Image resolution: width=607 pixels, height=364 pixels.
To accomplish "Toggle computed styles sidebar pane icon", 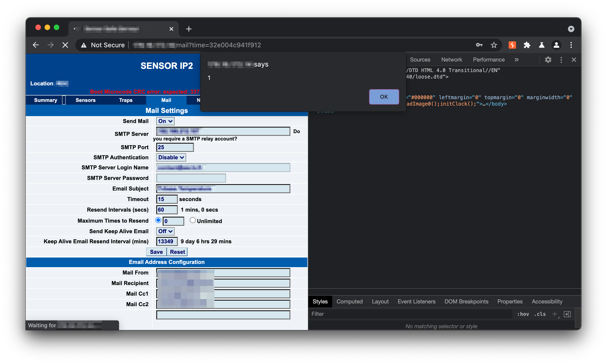I will click(567, 314).
